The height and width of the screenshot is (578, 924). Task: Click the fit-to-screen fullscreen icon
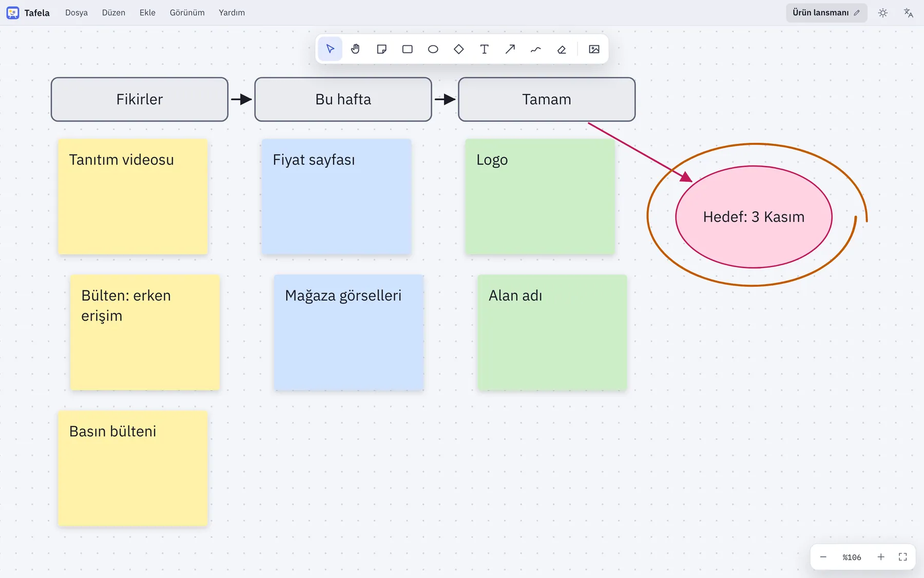pyautogui.click(x=903, y=557)
